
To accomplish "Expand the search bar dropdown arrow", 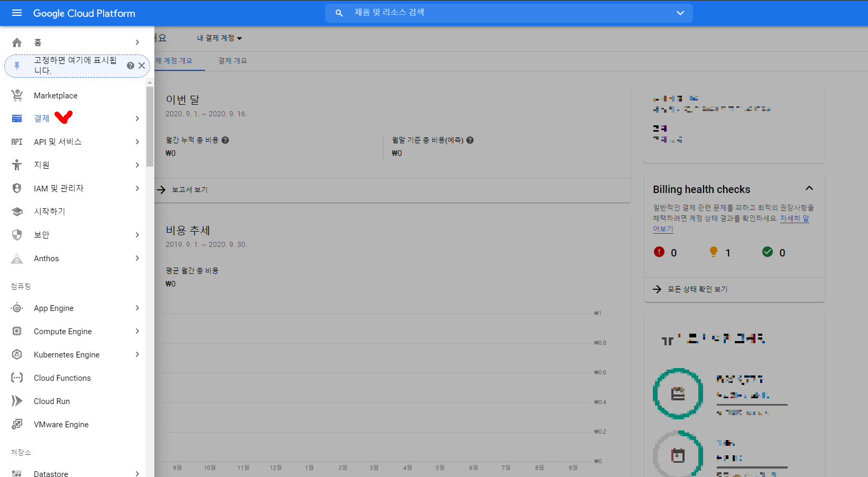I will [x=680, y=13].
